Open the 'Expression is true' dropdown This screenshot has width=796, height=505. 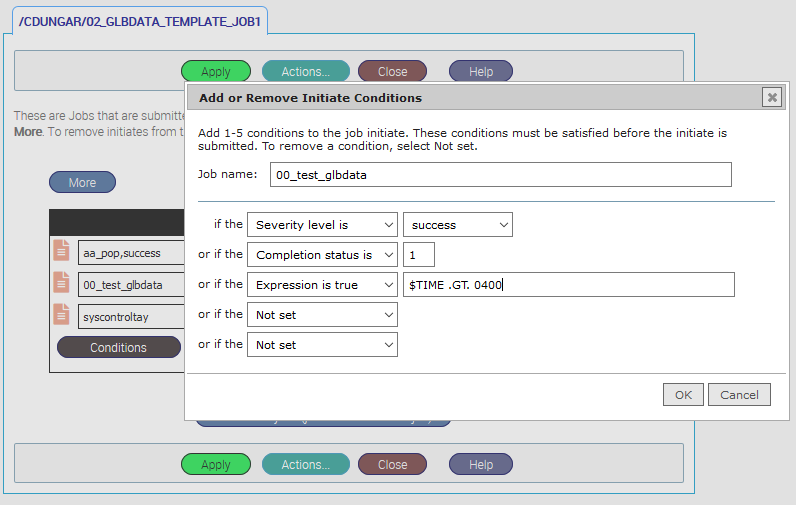(321, 285)
